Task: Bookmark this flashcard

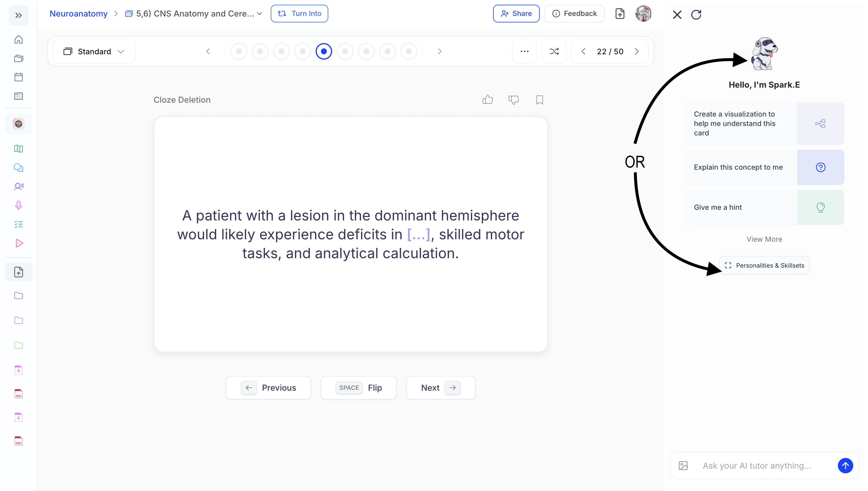Action: point(539,99)
